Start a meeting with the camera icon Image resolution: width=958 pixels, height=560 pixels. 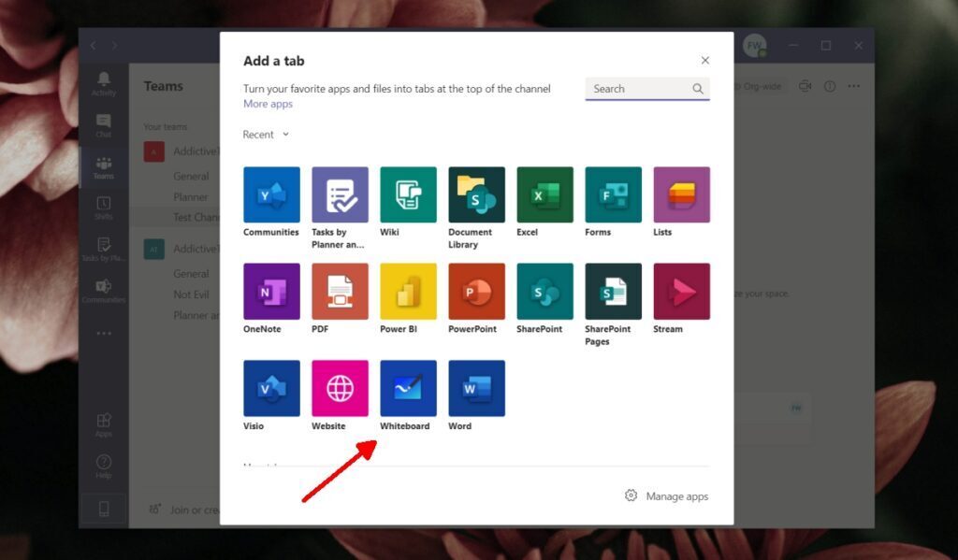click(x=805, y=85)
